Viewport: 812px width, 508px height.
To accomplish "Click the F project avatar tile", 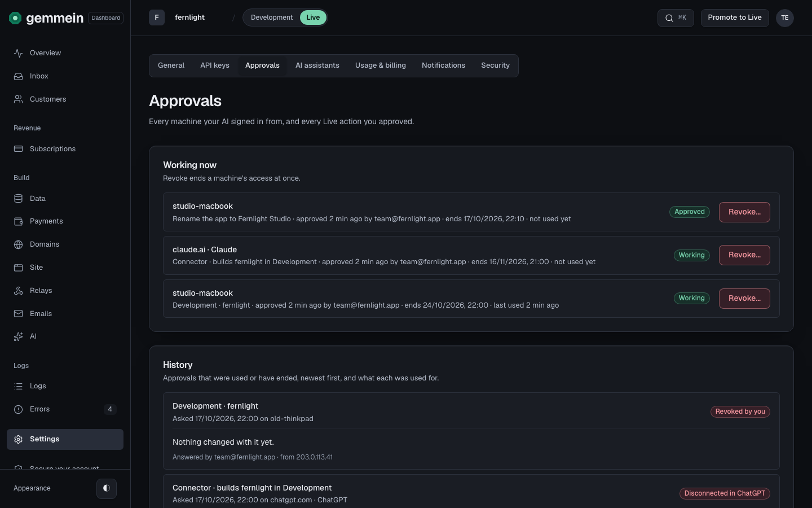I will tap(157, 17).
